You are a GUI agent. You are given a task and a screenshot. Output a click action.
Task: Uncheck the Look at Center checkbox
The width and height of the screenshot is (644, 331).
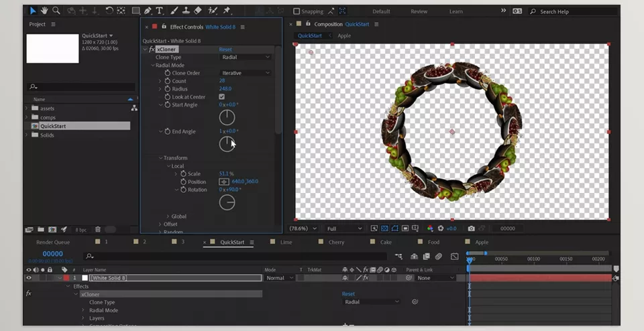click(222, 96)
